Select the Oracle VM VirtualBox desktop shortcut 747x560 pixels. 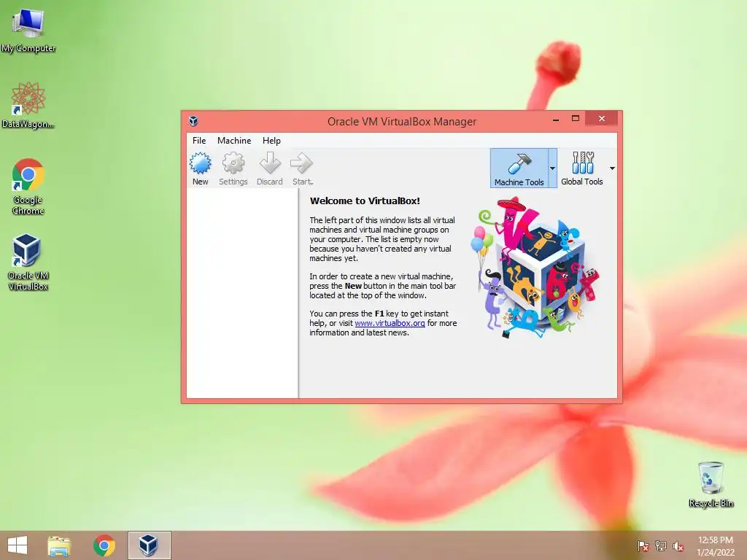pyautogui.click(x=28, y=262)
